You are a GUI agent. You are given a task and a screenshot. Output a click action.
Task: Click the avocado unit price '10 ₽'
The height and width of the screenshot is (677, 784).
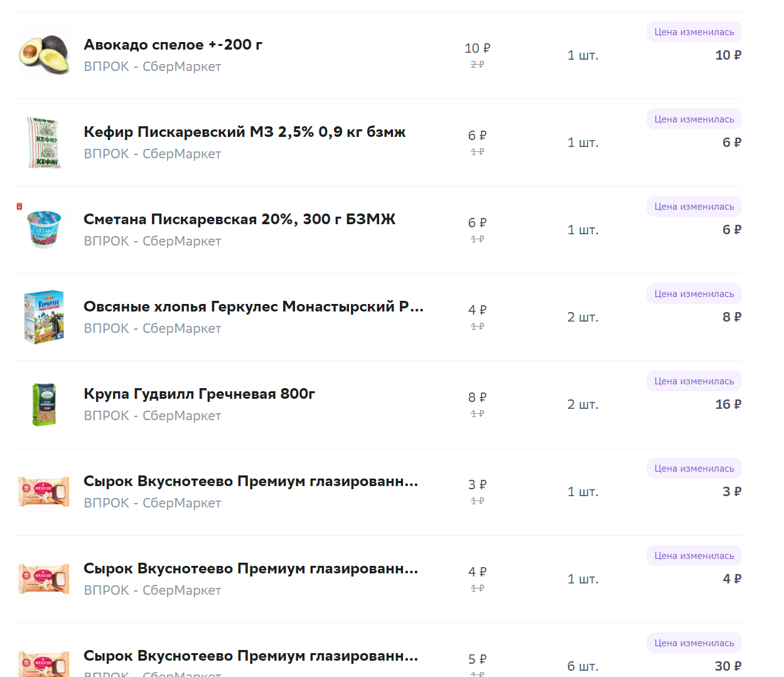[x=478, y=48]
